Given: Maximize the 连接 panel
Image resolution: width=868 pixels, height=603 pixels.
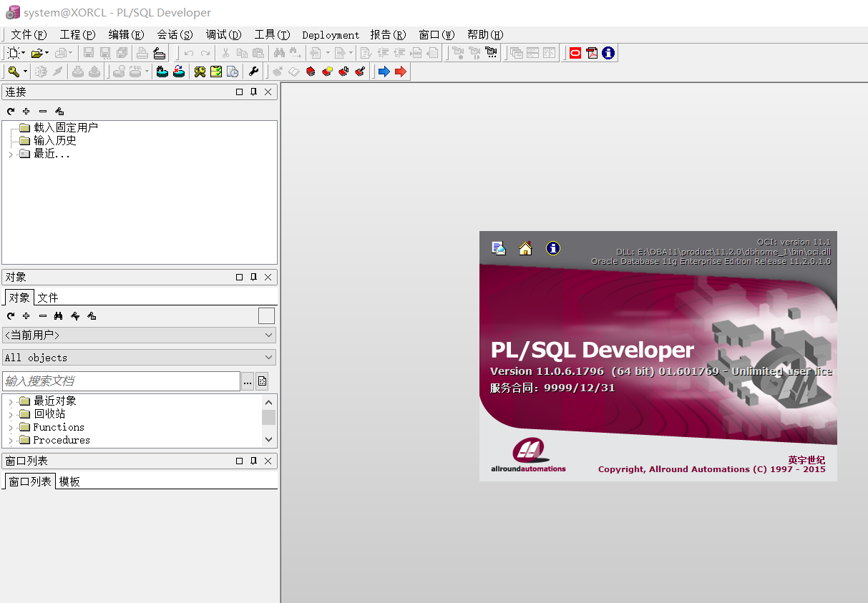Looking at the screenshot, I should [x=240, y=92].
